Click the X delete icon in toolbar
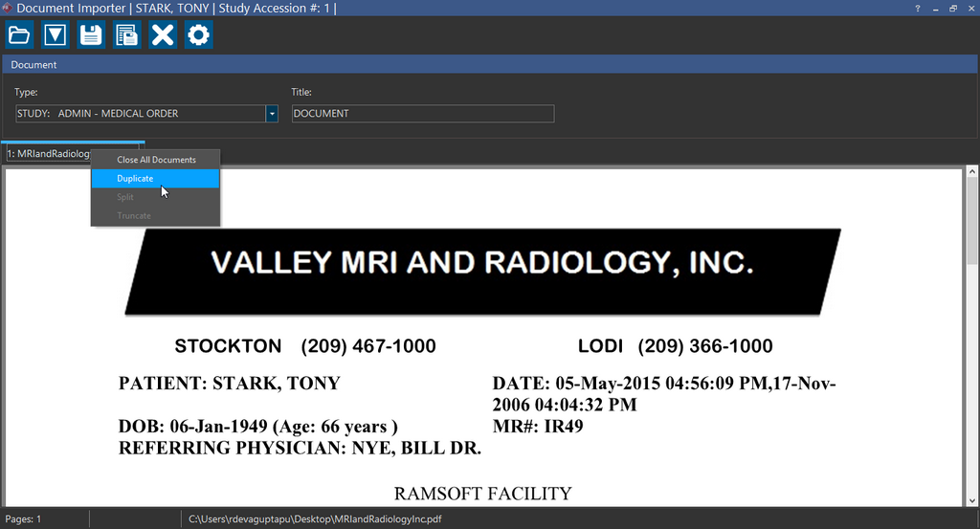Image resolution: width=980 pixels, height=529 pixels. 163,35
